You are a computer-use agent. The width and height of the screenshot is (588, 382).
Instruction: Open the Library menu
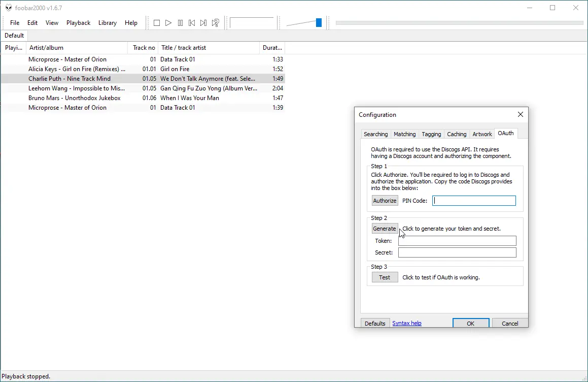(107, 23)
